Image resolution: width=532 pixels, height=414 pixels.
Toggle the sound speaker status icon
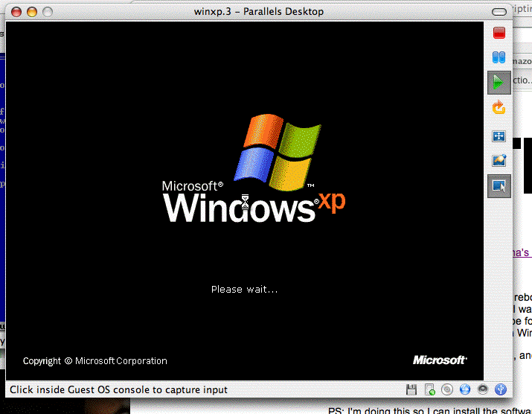click(x=483, y=389)
